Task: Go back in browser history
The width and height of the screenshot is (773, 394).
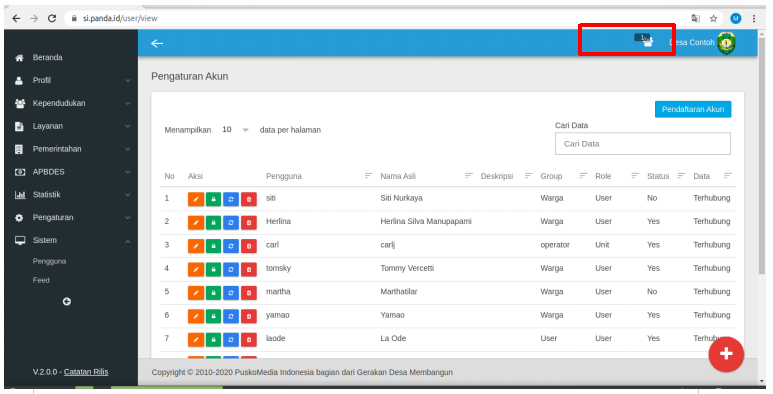Action: pos(16,18)
